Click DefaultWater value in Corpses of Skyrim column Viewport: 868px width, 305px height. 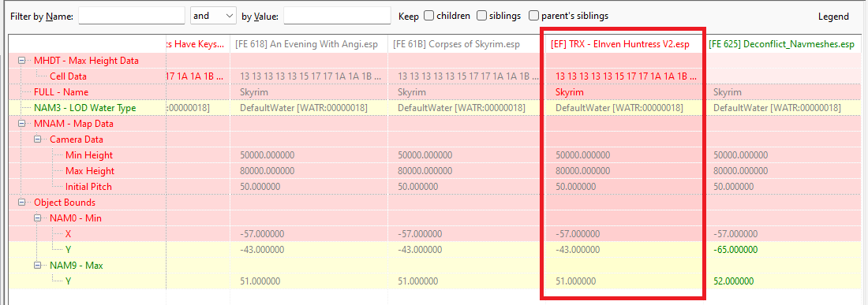(461, 108)
